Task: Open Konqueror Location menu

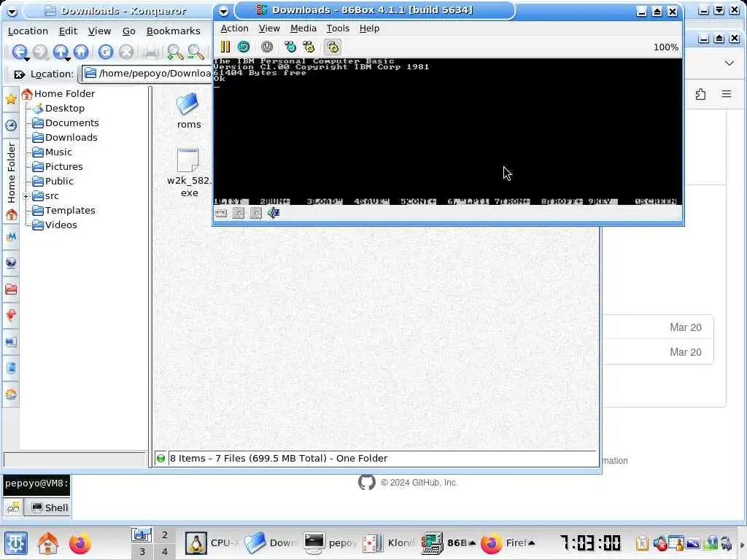Action: click(28, 31)
